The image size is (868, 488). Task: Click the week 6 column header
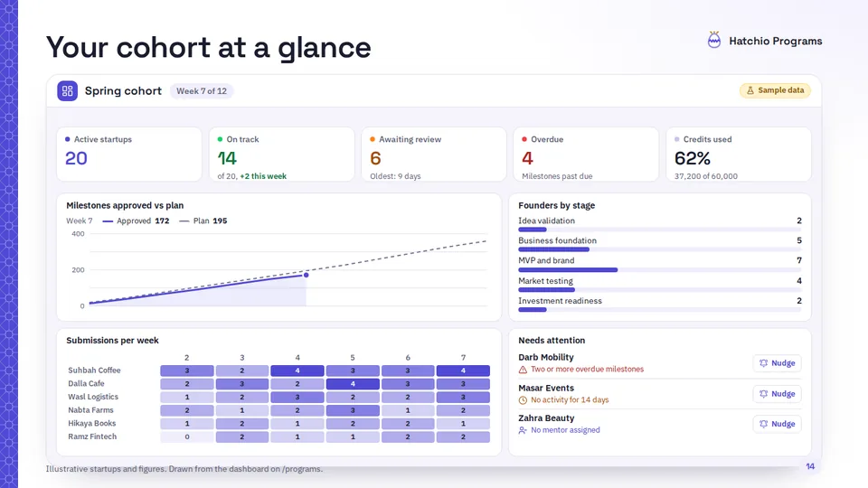tap(408, 358)
